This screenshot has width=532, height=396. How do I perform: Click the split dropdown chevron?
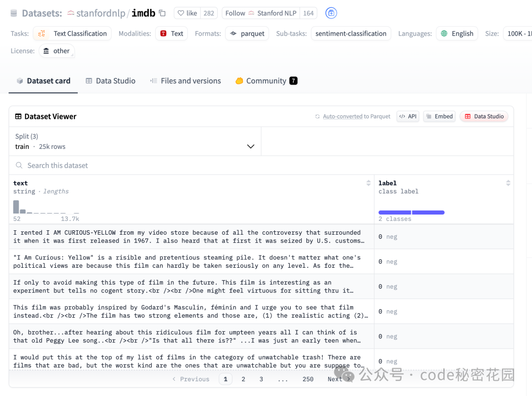251,146
